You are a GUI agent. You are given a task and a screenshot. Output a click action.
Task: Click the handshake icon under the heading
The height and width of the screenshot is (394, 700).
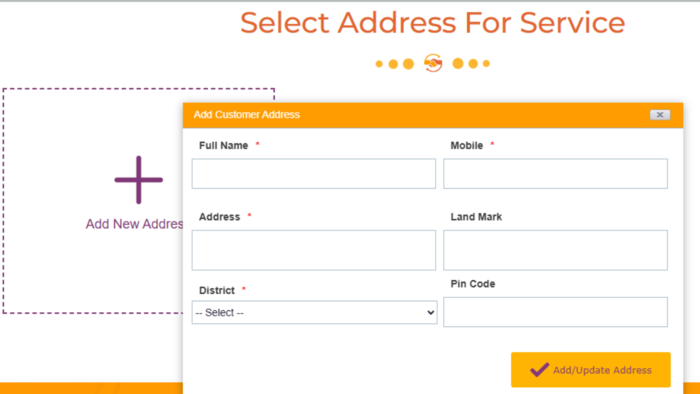point(433,63)
